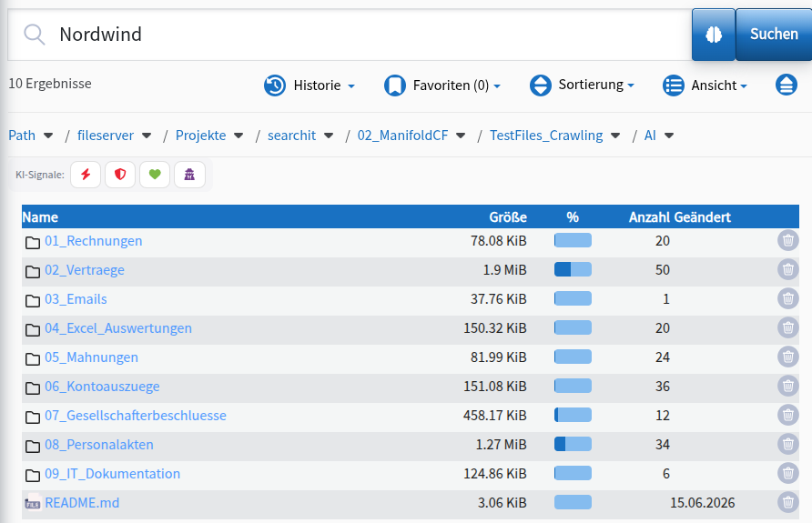This screenshot has height=523, width=812.
Task: Expand the 02_ManifoldCF breadcrumb arrow
Action: pos(461,136)
